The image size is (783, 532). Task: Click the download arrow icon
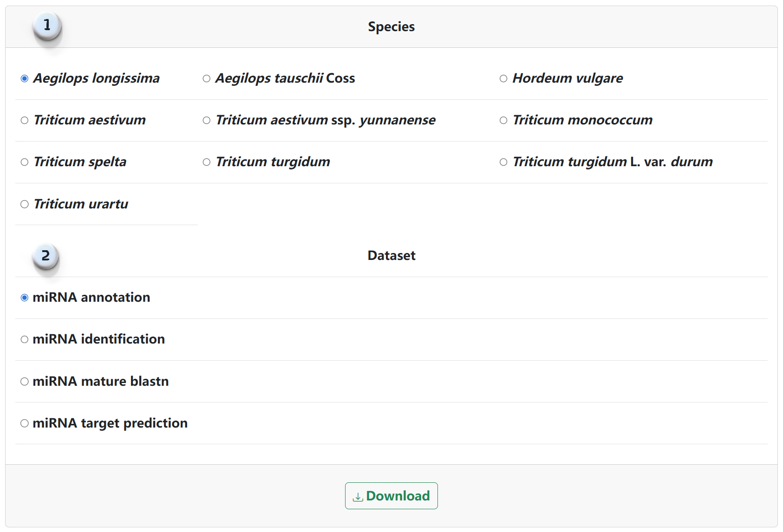pos(358,497)
